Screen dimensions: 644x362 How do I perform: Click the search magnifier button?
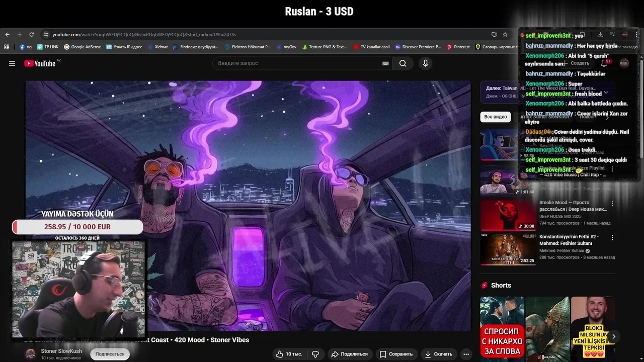click(x=403, y=63)
